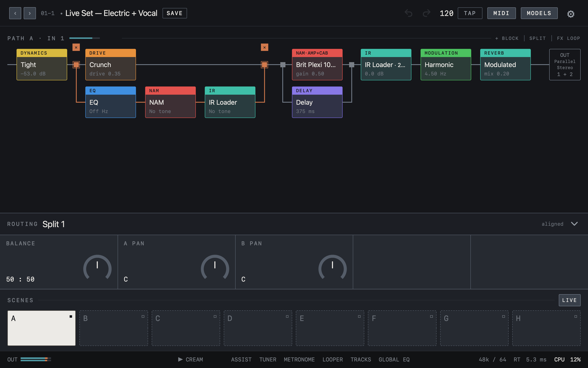Click the tempo value 120
The image size is (588, 368).
446,13
